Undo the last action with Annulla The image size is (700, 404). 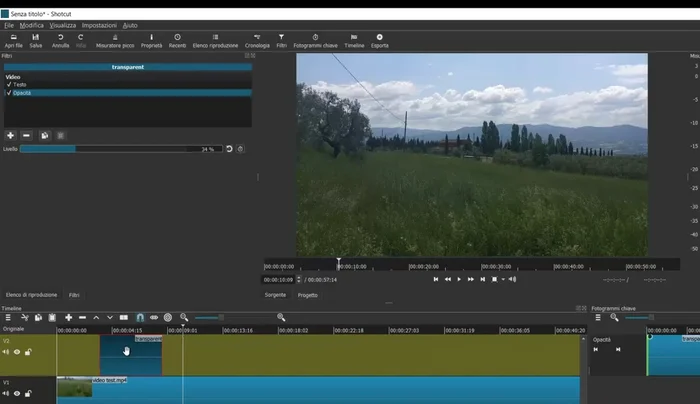(x=60, y=41)
